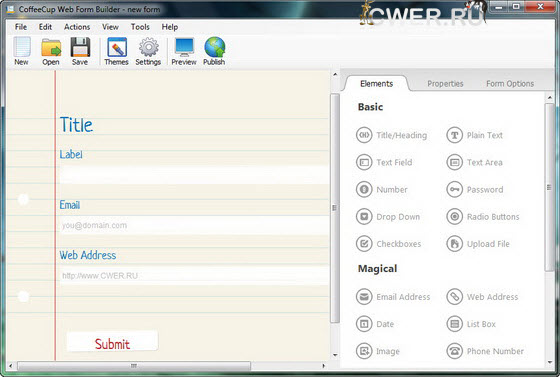This screenshot has width=560, height=377.
Task: Switch to the Properties tab
Action: [x=445, y=84]
